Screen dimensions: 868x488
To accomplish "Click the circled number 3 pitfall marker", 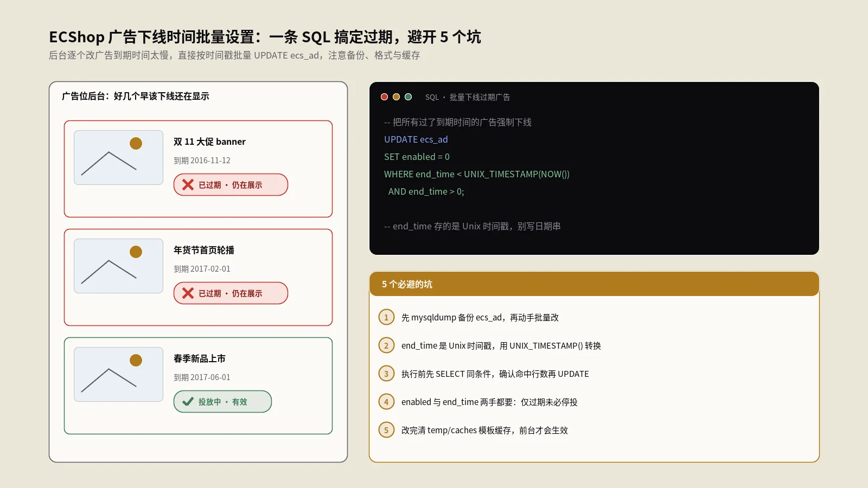I will tap(386, 374).
